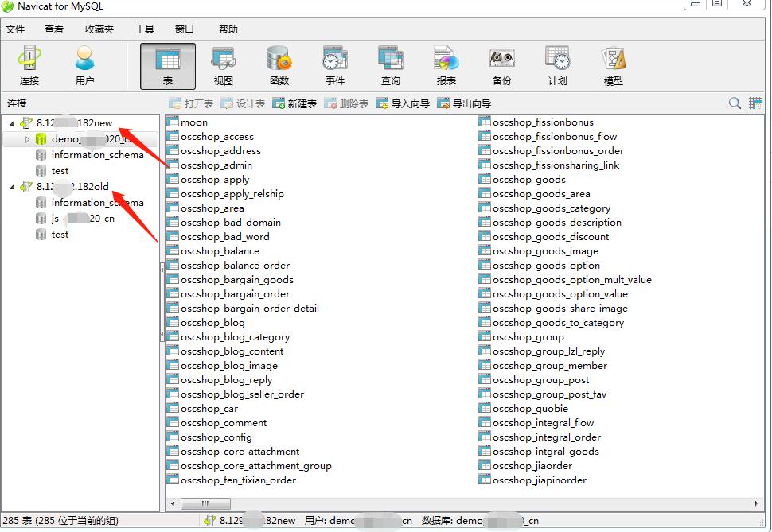Image resolution: width=772 pixels, height=532 pixels.
Task: Click the scrollbar left arrow
Action: click(173, 503)
